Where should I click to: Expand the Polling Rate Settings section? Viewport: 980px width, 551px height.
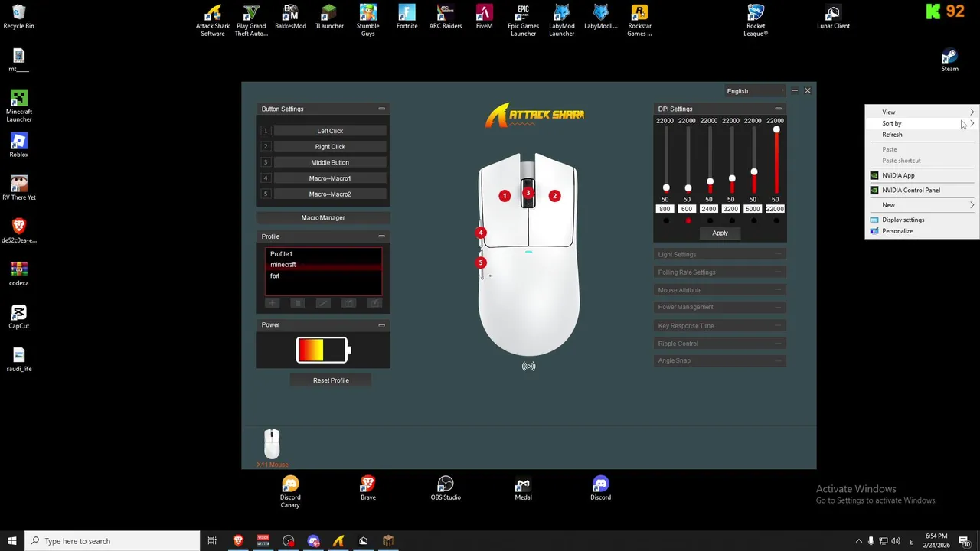coord(720,272)
